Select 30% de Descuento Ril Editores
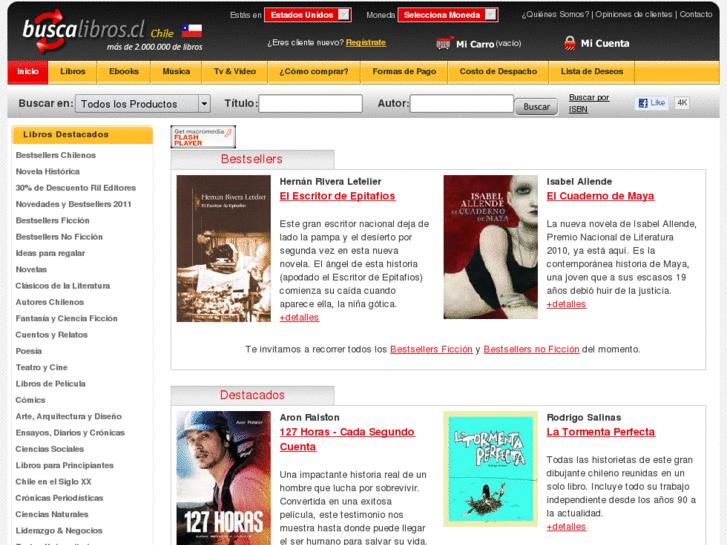Viewport: 727px width, 545px height. click(76, 187)
